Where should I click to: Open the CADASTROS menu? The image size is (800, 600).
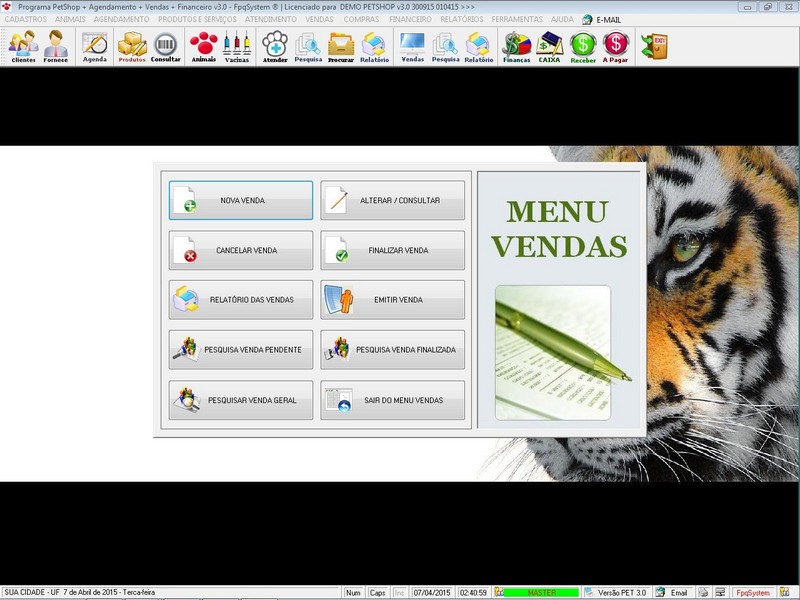coord(26,19)
